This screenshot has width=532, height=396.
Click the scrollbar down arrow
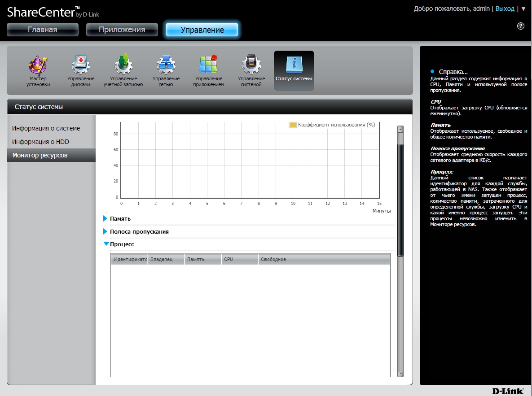click(400, 374)
